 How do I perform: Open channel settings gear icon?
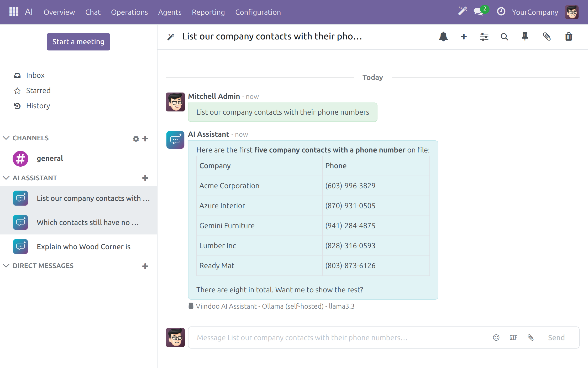136,139
